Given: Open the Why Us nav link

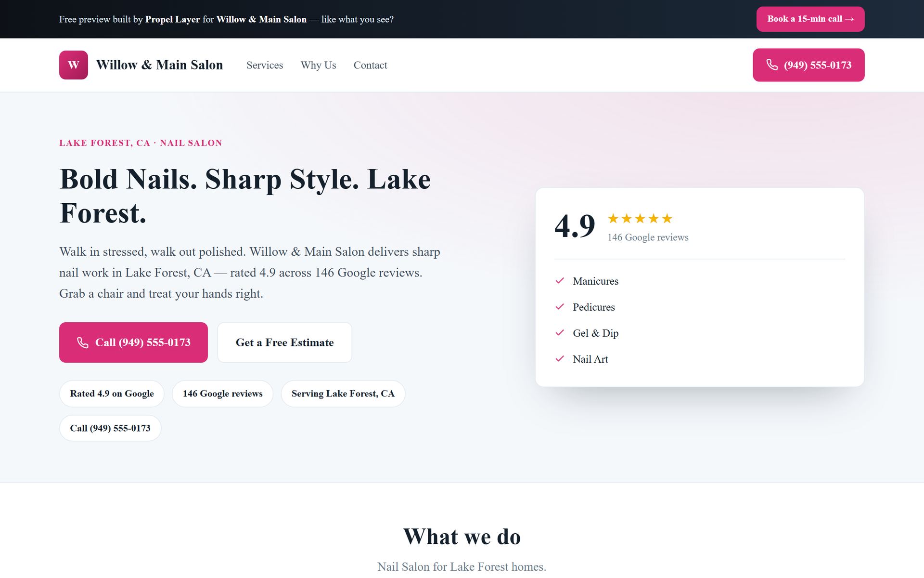Looking at the screenshot, I should (319, 65).
